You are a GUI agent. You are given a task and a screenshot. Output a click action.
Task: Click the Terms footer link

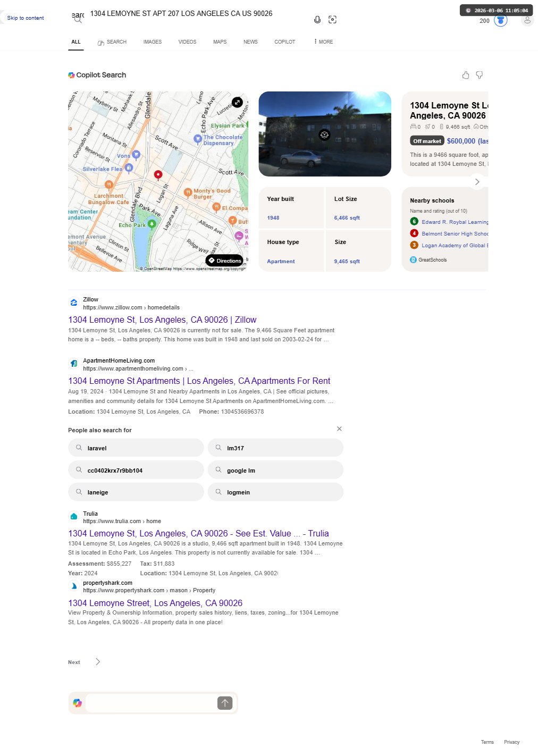487,742
